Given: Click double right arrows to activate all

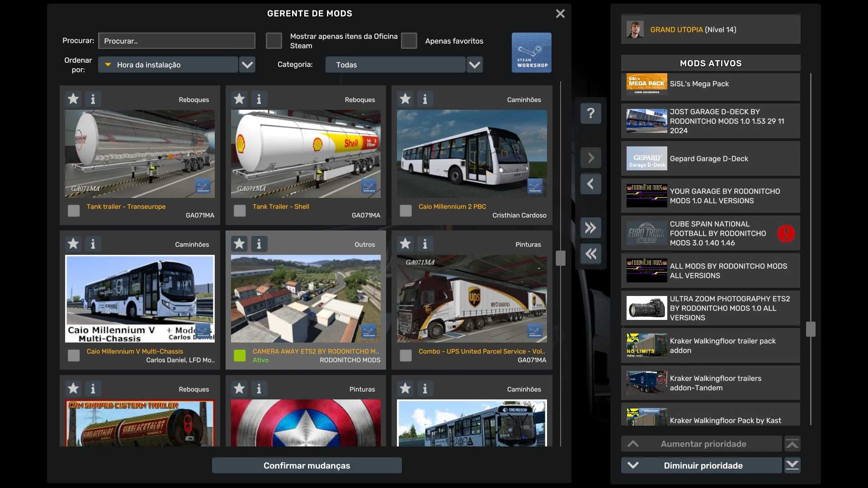Looking at the screenshot, I should (590, 228).
